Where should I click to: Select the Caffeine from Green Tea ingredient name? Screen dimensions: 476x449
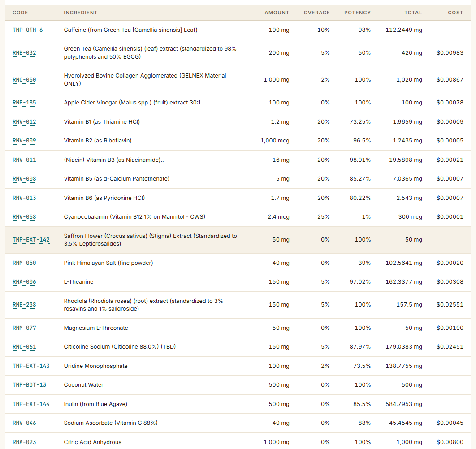130,30
